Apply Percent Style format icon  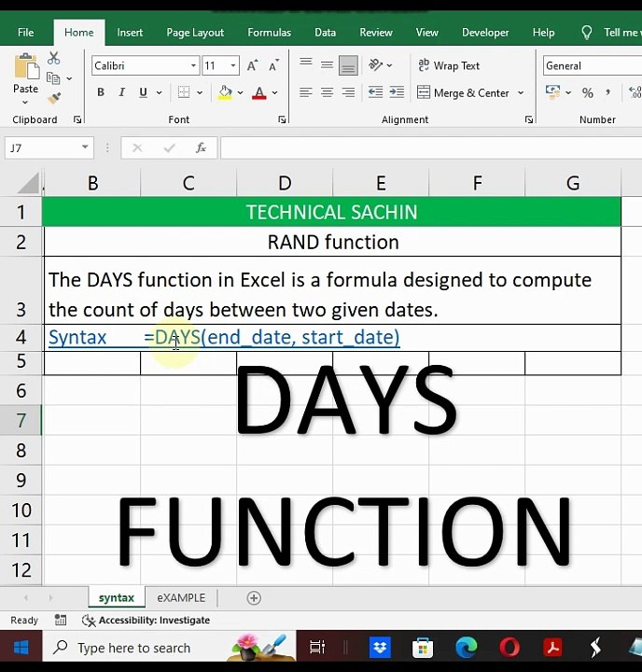(588, 92)
